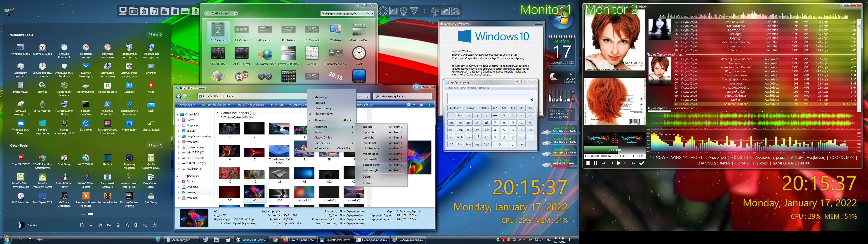Screen dimensions: 868x244
Task: Stop playback in foobar2000
Action: coord(588,163)
